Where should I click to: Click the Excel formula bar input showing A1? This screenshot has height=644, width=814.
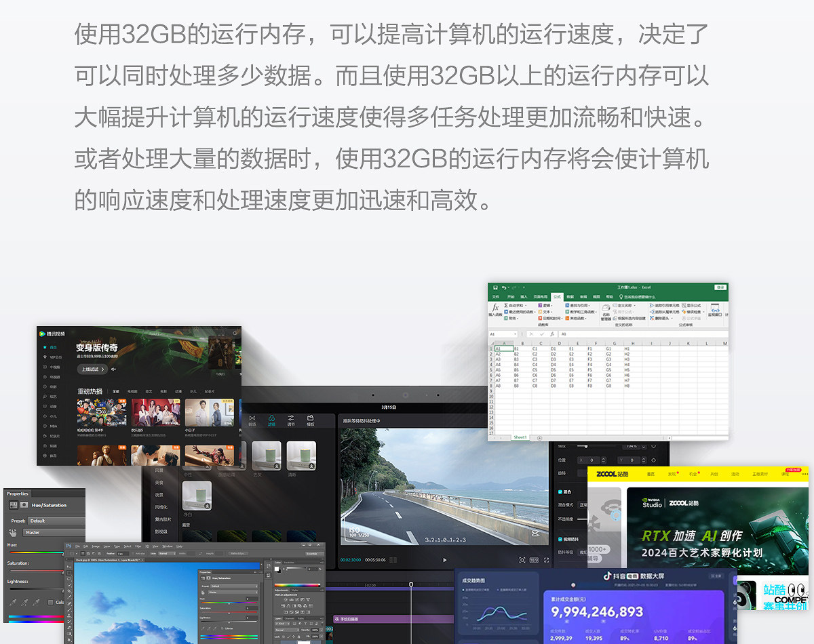pos(644,334)
